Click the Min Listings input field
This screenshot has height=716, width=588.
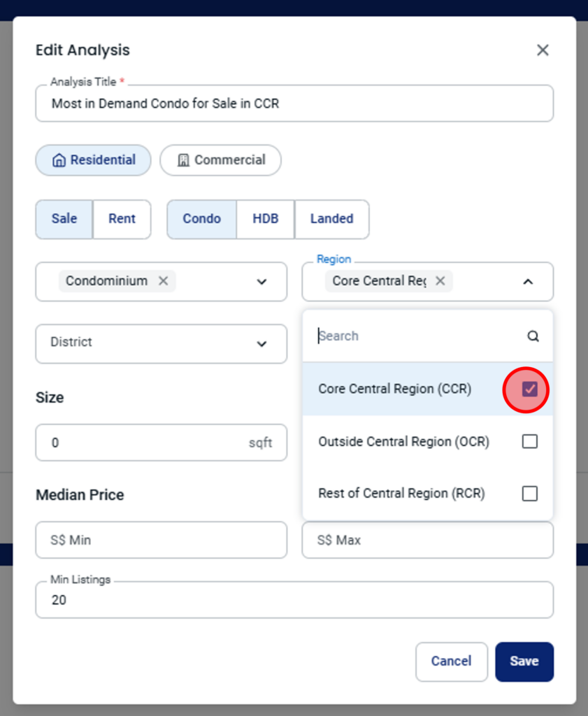click(294, 600)
